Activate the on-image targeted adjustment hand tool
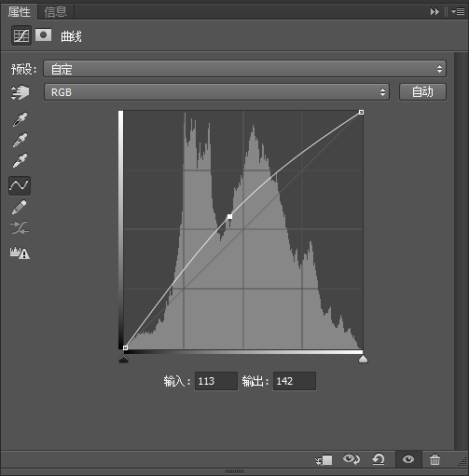Screen dimensions: 469x476 tap(20, 92)
